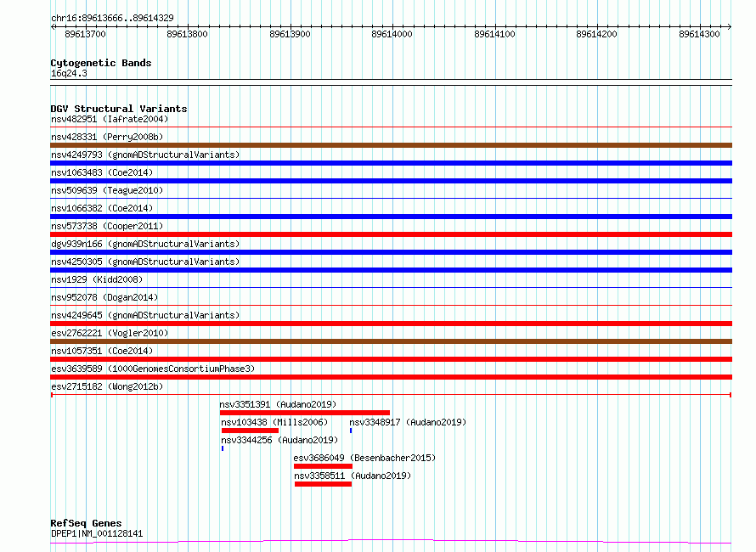This screenshot has width=756, height=552.
Task: Click the brown bar under nsv428331
Action: pyautogui.click(x=391, y=145)
